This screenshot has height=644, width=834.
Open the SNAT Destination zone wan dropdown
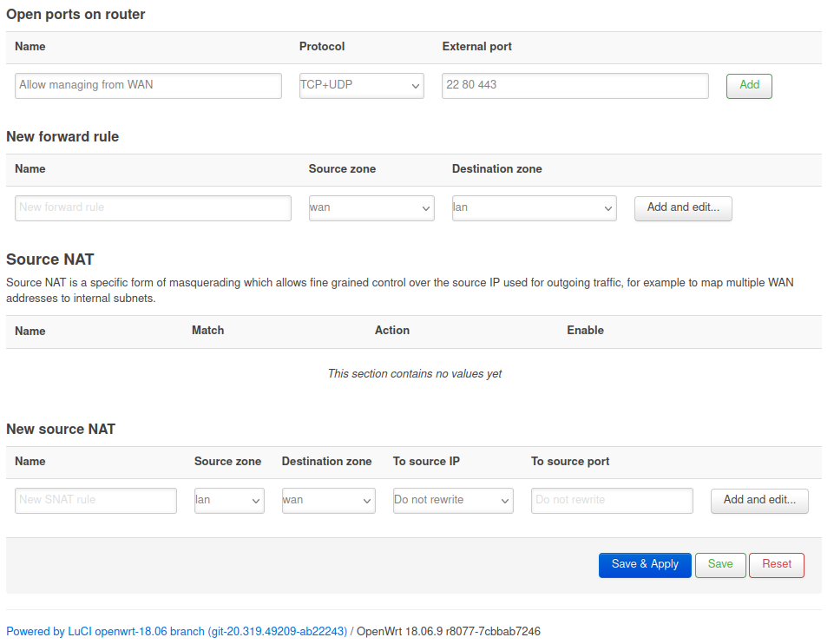[328, 501]
